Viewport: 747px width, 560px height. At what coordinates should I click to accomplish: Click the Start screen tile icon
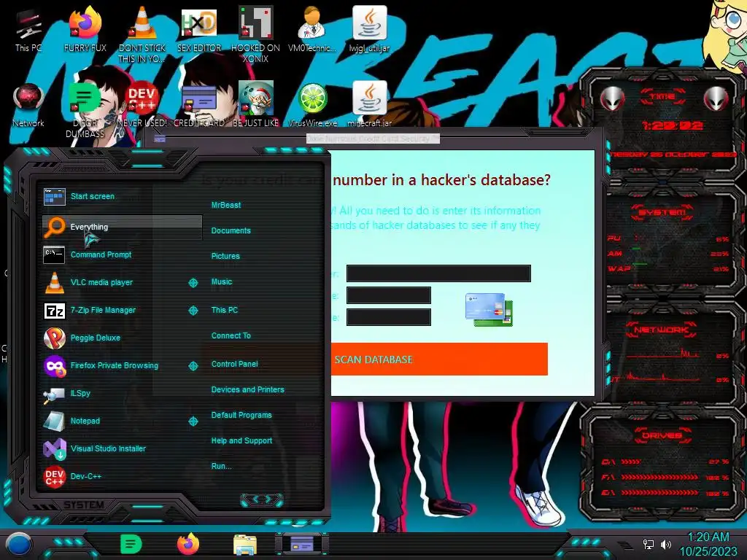click(x=54, y=196)
